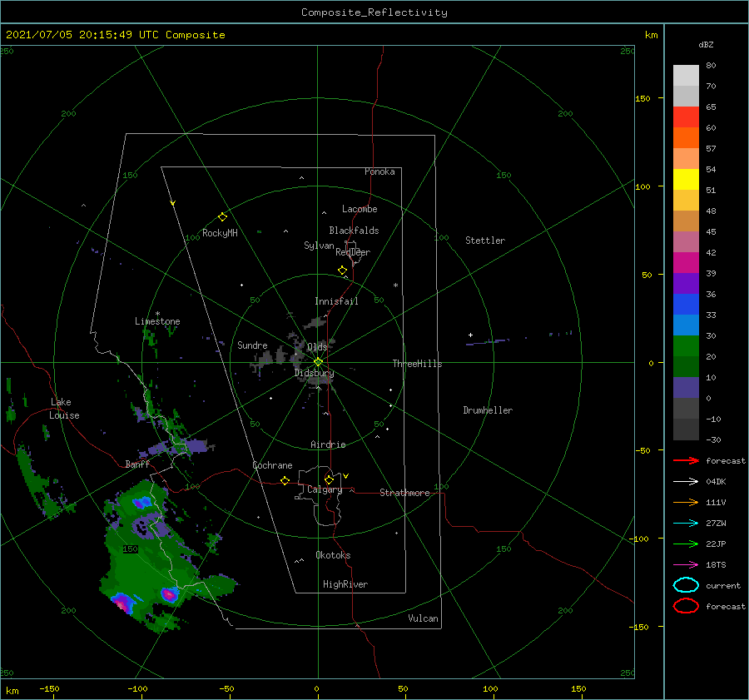
Task: Click the red forecast ellipse icon
Action: [686, 606]
